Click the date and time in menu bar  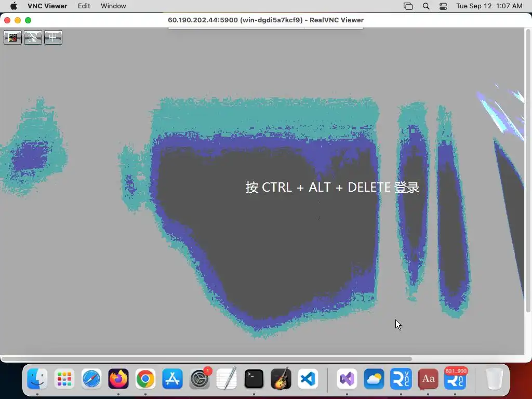pos(489,6)
